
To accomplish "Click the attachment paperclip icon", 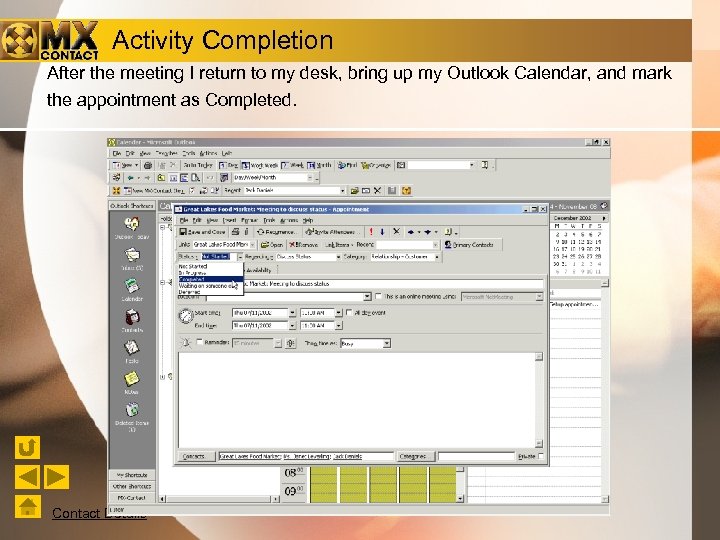I will 246,232.
